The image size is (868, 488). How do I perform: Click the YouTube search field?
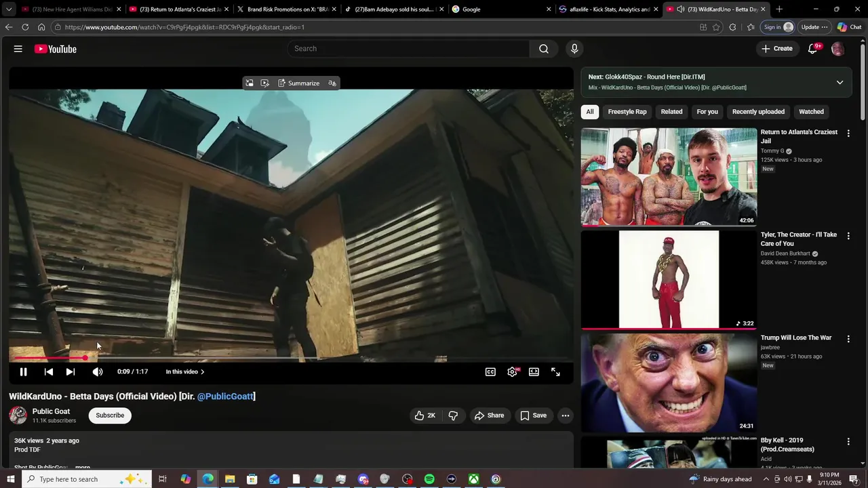pos(408,49)
